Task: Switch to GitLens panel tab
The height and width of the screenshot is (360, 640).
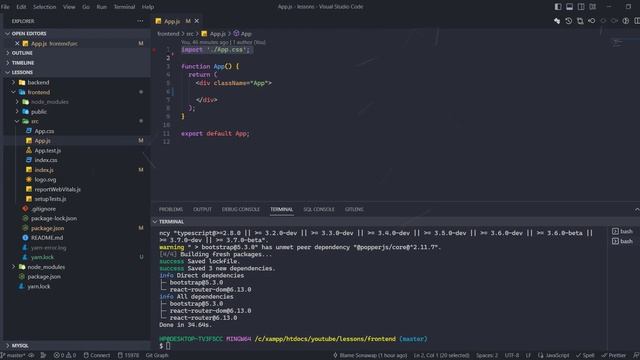Action: (354, 209)
